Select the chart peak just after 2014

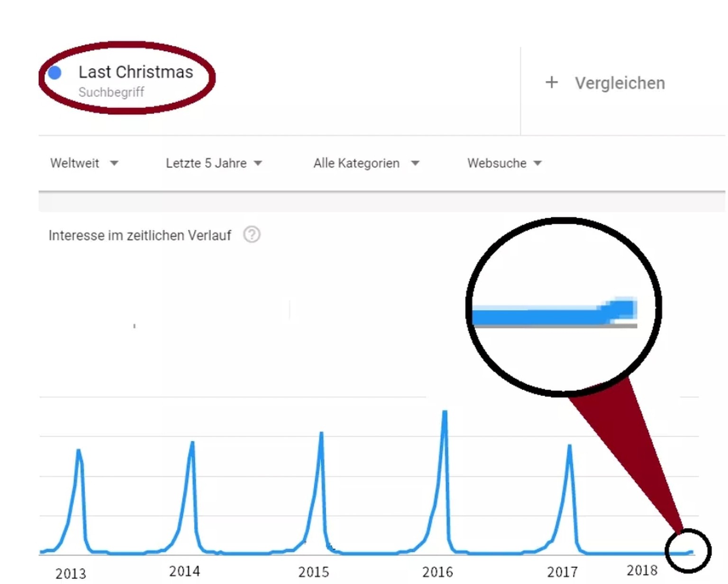click(x=192, y=443)
